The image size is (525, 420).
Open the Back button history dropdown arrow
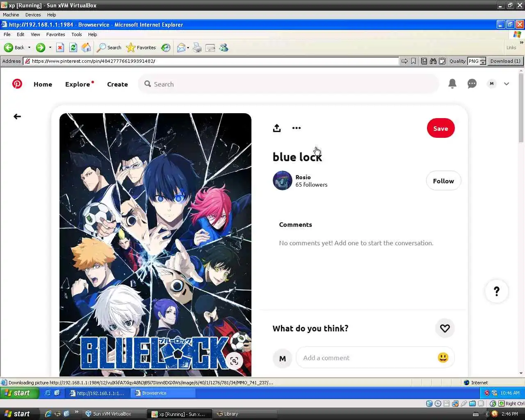pos(29,48)
